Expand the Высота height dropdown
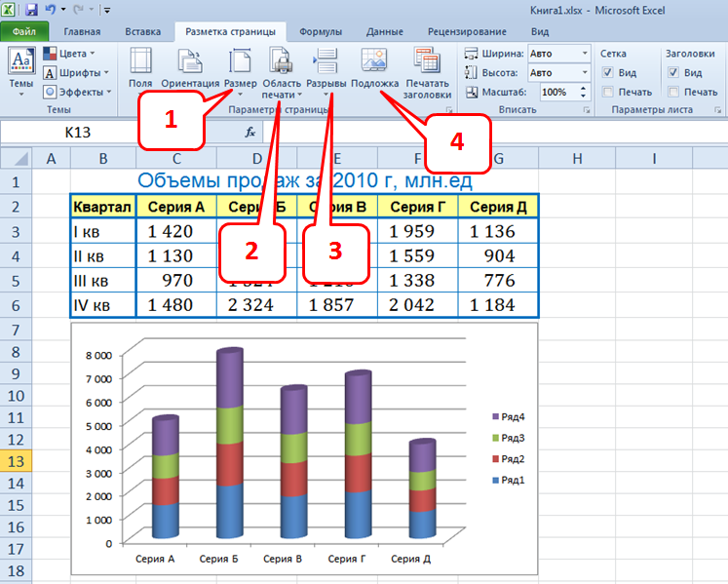This screenshot has height=584, width=728. pos(581,73)
